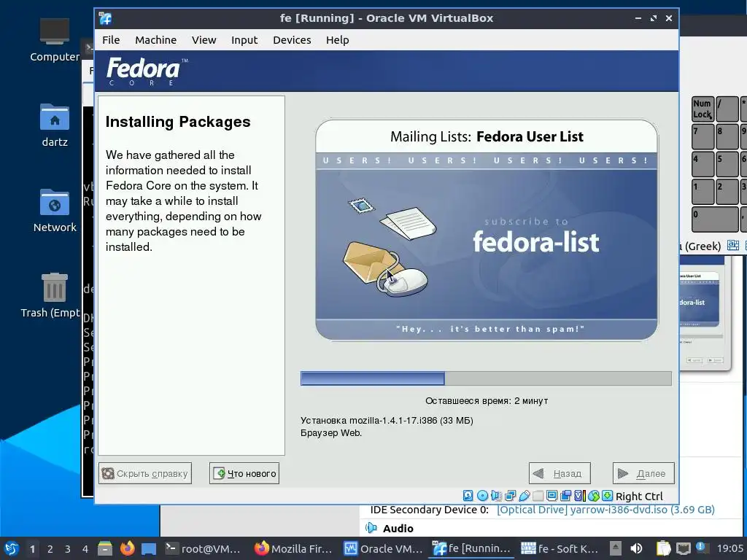The height and width of the screenshot is (560, 747).
Task: Click the network monitor tray icon
Action: pyautogui.click(x=684, y=548)
